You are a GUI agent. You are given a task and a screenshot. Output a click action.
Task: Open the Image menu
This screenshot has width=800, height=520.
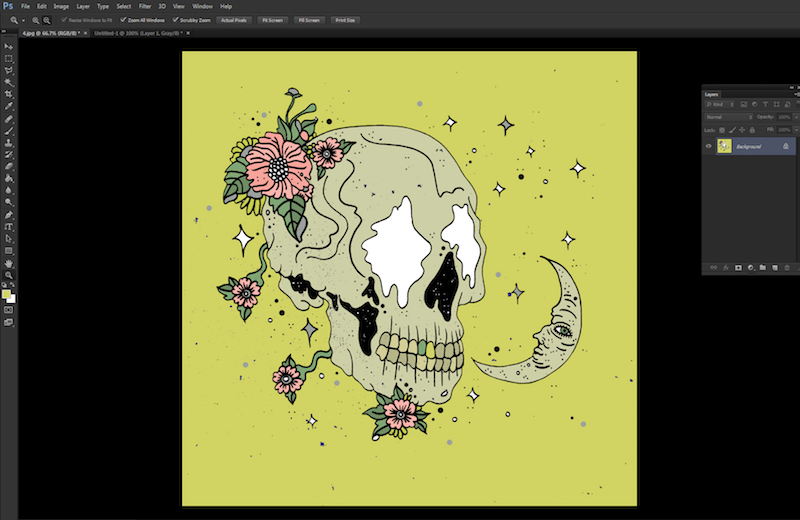(61, 7)
